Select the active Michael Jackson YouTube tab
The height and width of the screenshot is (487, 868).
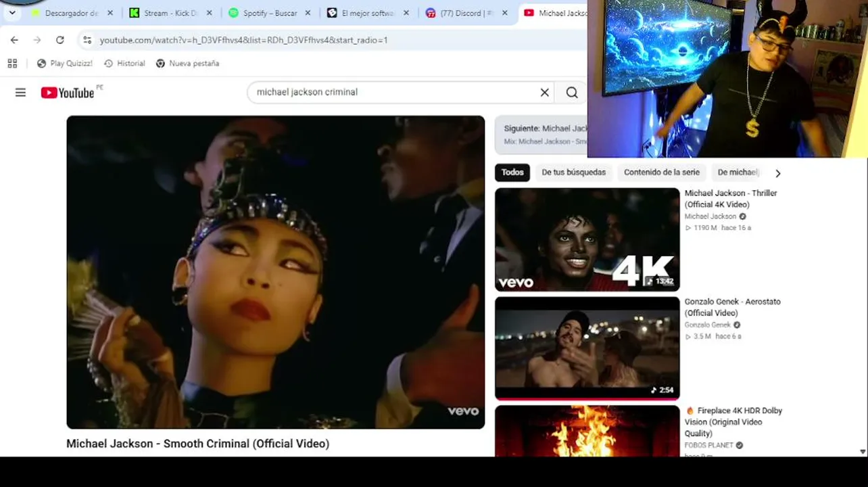(554, 13)
